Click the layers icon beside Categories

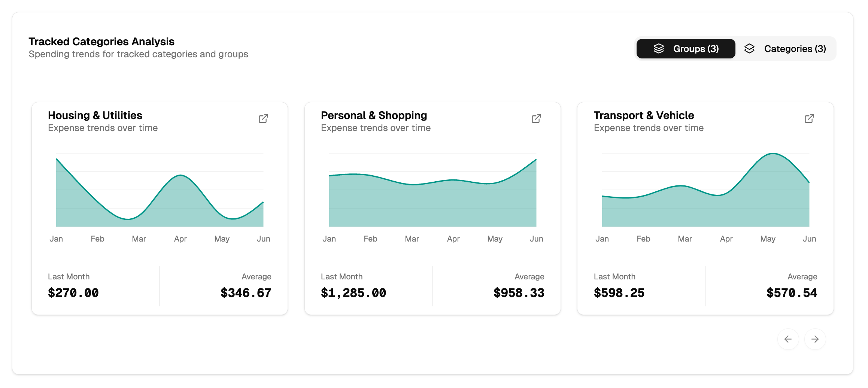tap(749, 48)
